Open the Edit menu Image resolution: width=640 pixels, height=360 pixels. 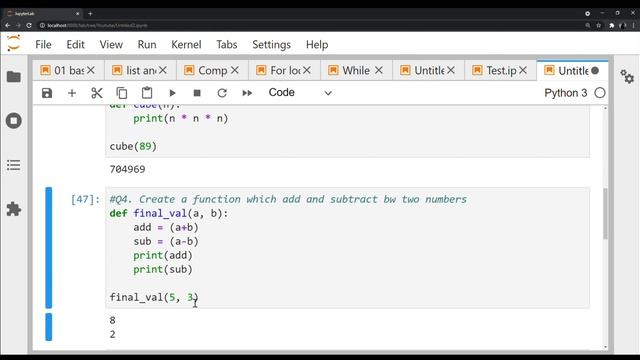pos(76,44)
